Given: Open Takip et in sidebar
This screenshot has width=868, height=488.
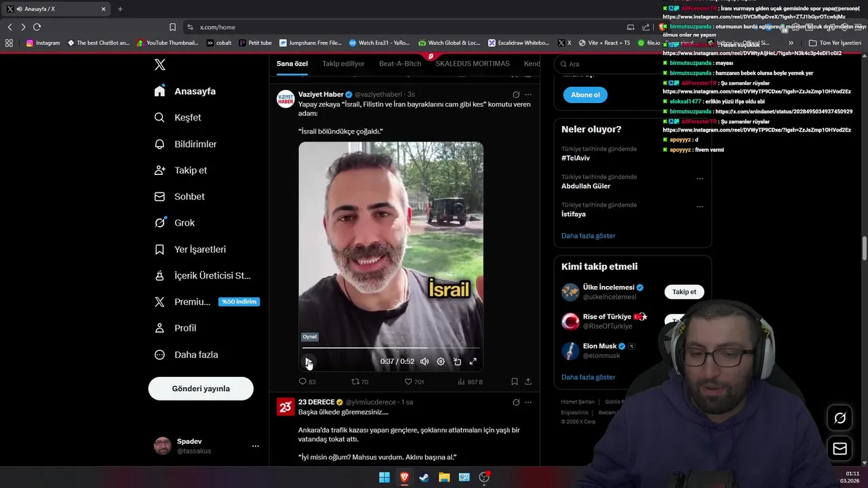Looking at the screenshot, I should pyautogui.click(x=181, y=170).
